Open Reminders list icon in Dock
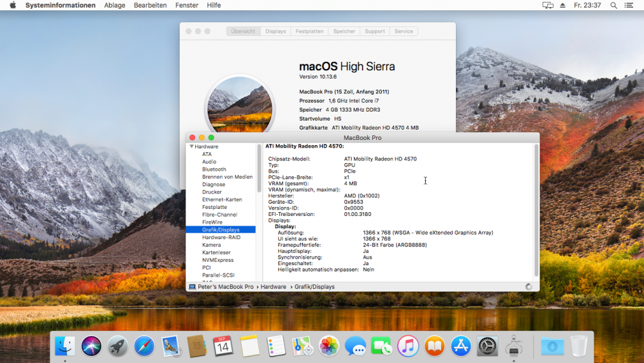 pos(276,346)
